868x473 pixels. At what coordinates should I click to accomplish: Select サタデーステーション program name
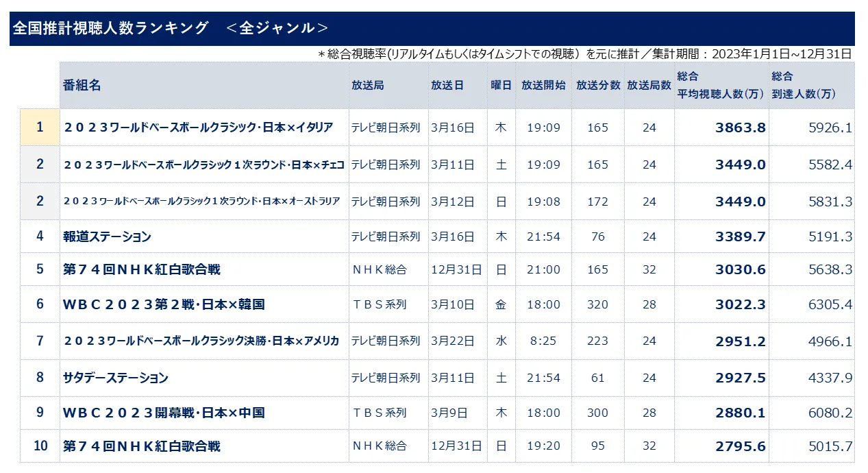tap(116, 378)
